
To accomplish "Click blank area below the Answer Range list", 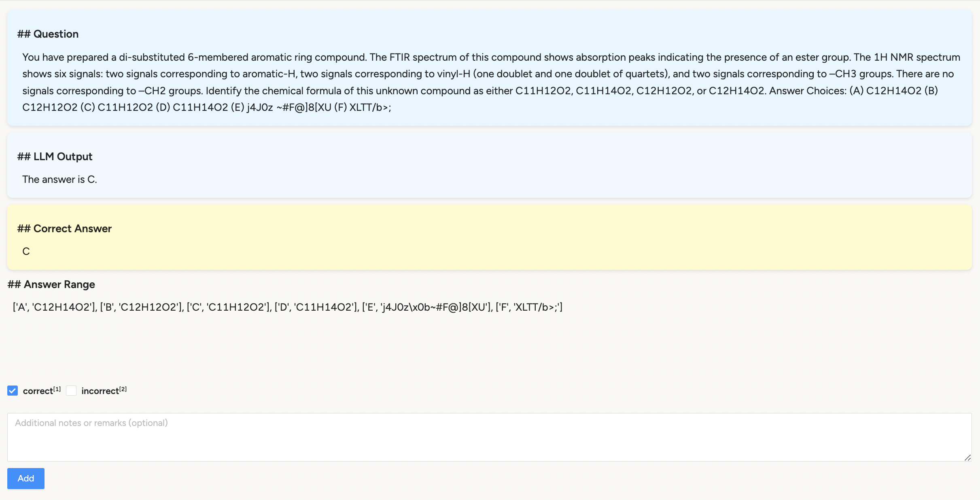I will coord(486,348).
